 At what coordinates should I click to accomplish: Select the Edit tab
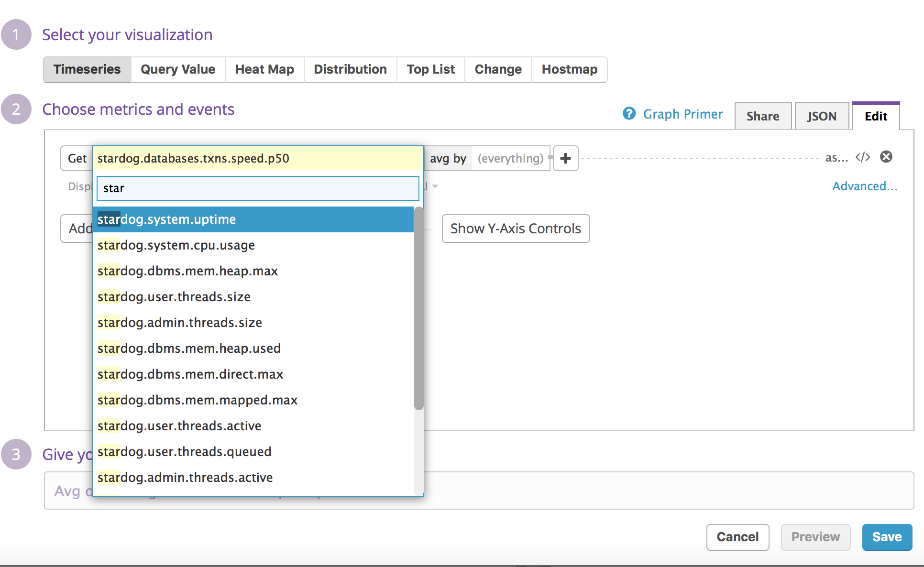(x=876, y=116)
